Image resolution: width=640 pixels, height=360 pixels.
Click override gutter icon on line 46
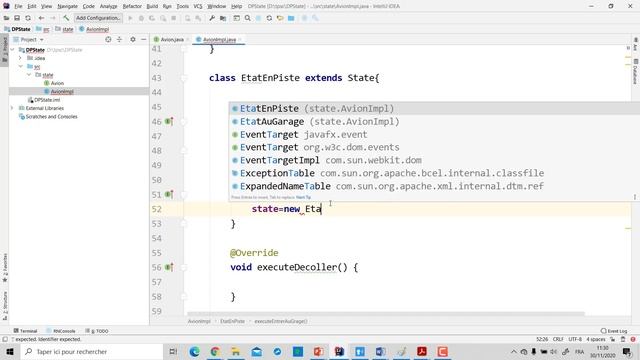click(x=169, y=121)
